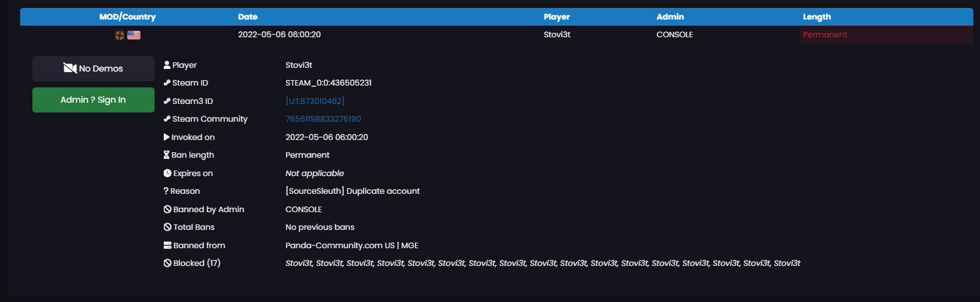The image size is (980, 302).
Task: Click the play icon beside Invoked on
Action: 167,138
